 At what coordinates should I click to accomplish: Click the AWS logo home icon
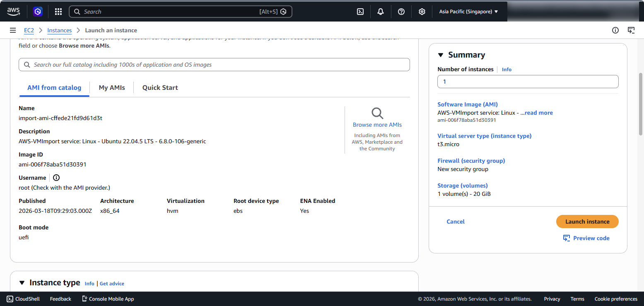tap(14, 12)
